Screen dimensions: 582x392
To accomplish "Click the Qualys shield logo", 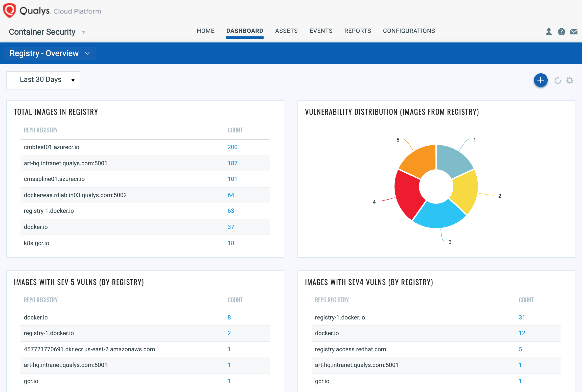I will 10,11.
